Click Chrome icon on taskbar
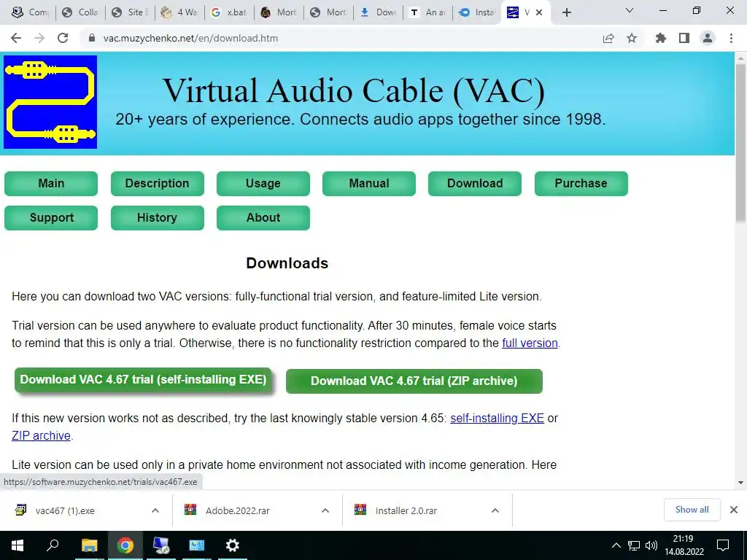 (125, 545)
